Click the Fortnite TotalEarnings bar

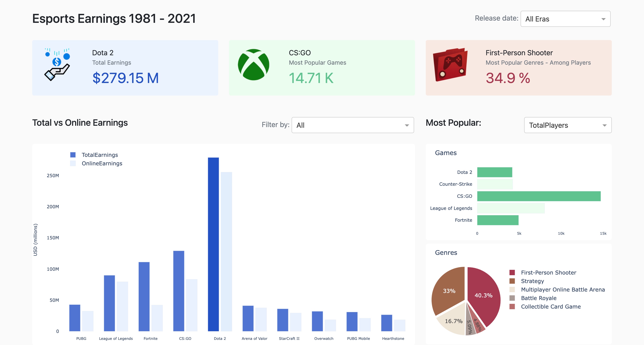point(144,296)
